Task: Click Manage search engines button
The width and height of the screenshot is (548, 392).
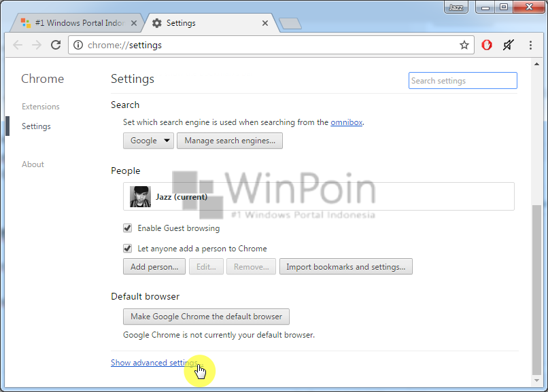Action: point(230,141)
